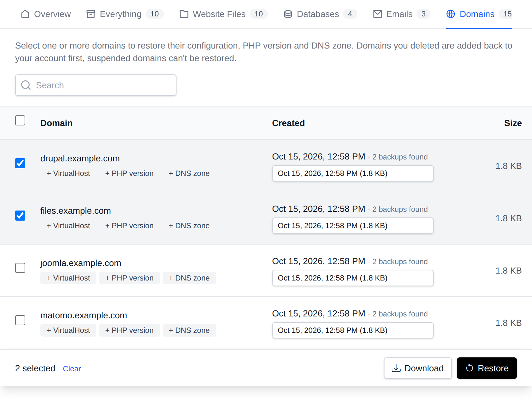Click the Domains globe icon
The height and width of the screenshot is (399, 532).
451,14
